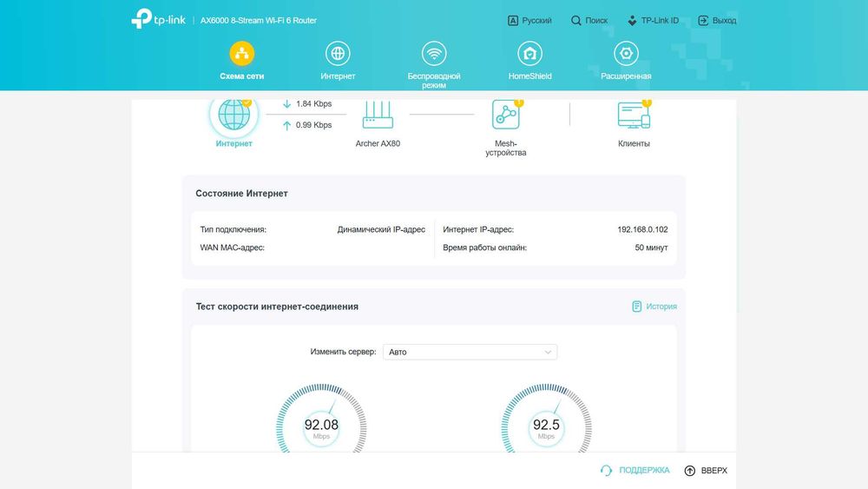
Task: Click the Тип подключения label
Action: click(x=233, y=229)
